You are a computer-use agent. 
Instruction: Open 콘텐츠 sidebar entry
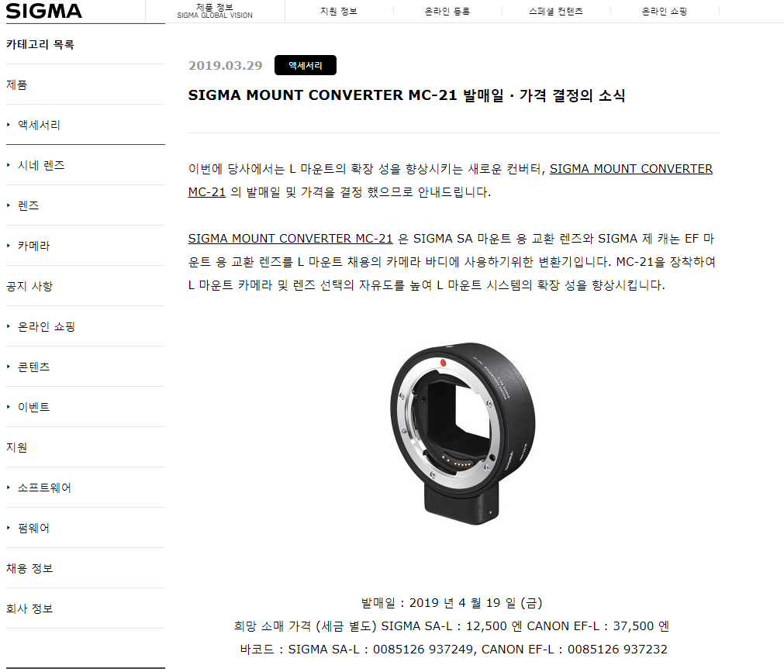click(x=33, y=367)
